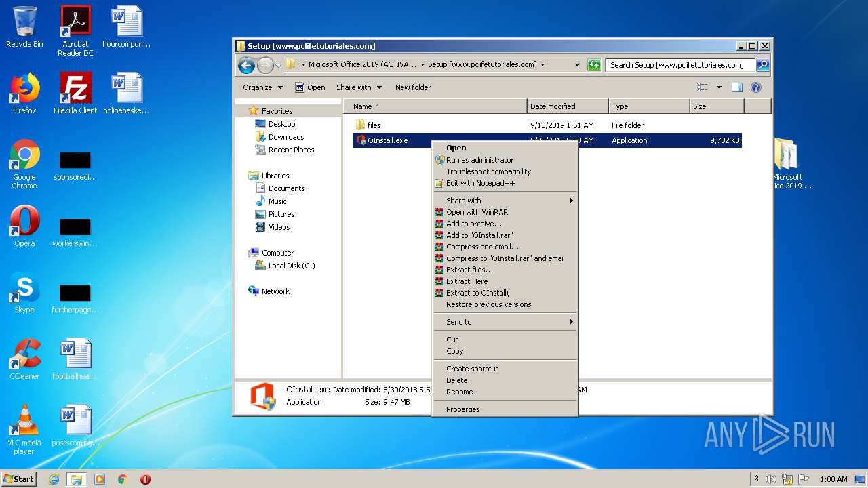Click the Search Setup input field
The image size is (868, 488).
[x=680, y=65]
